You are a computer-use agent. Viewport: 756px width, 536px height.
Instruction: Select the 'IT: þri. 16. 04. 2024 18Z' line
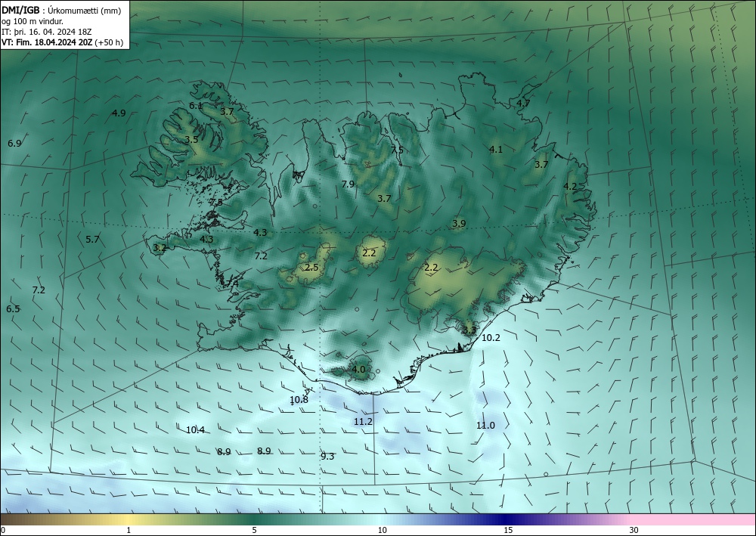(46, 32)
